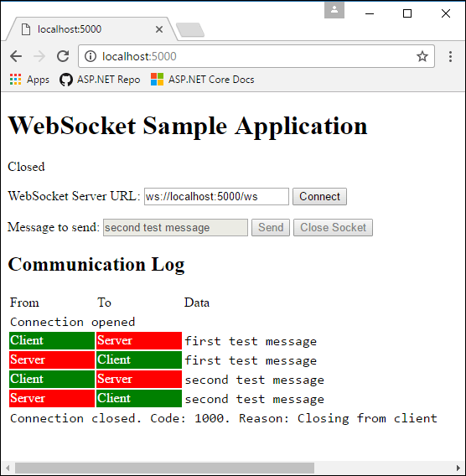Screen dimensions: 466x476
Task: Click the browser forward arrow
Action: (x=39, y=56)
